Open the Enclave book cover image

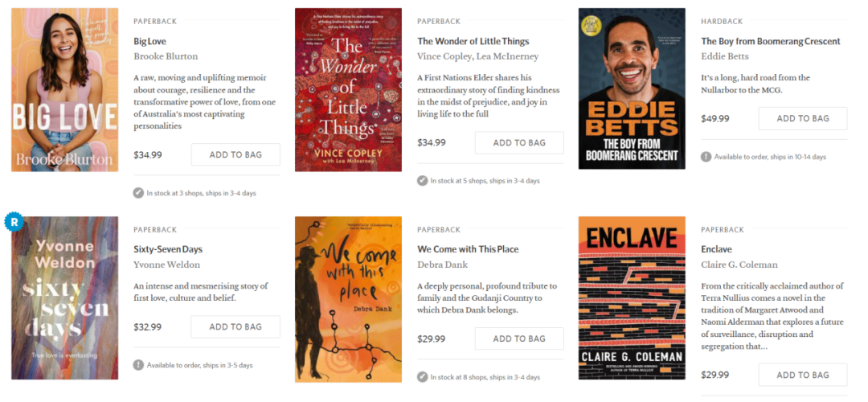632,298
